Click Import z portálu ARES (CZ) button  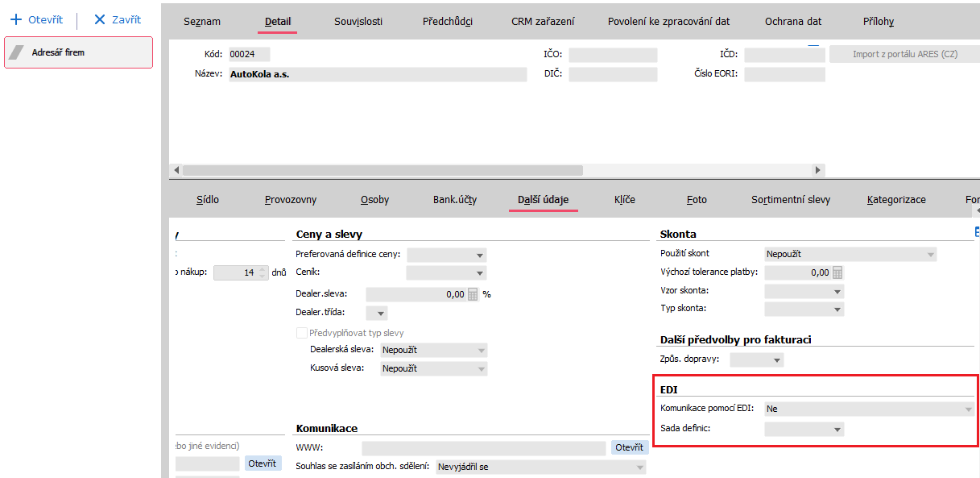[x=904, y=55]
